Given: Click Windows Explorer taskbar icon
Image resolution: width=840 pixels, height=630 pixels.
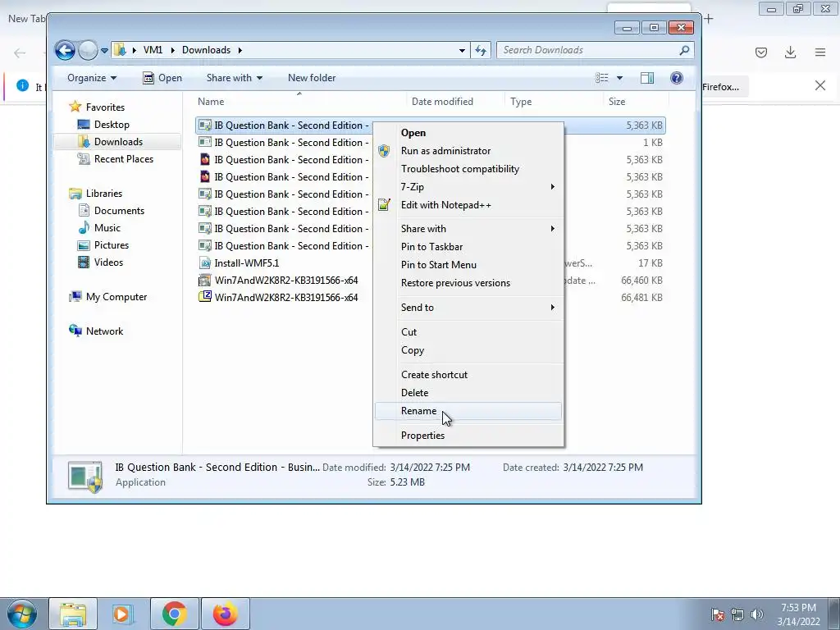Looking at the screenshot, I should click(73, 614).
